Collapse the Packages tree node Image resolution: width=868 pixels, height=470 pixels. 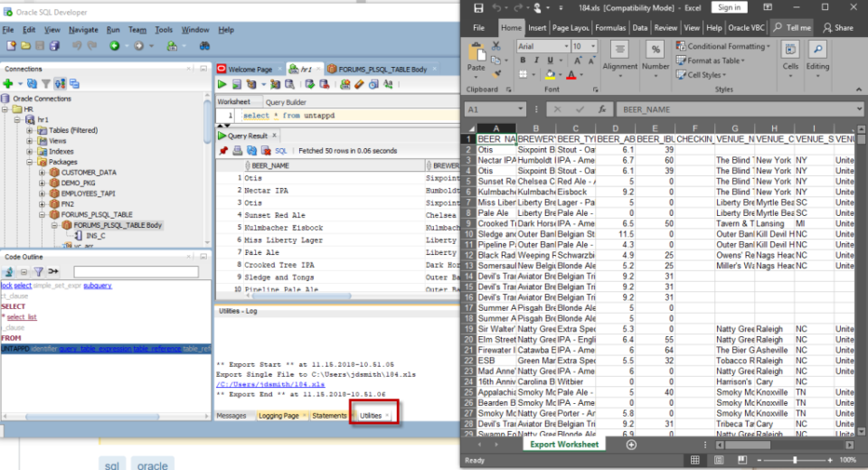[x=29, y=162]
